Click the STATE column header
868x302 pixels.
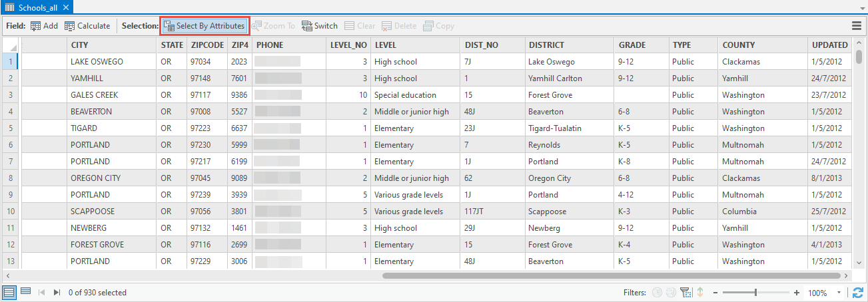pyautogui.click(x=172, y=45)
